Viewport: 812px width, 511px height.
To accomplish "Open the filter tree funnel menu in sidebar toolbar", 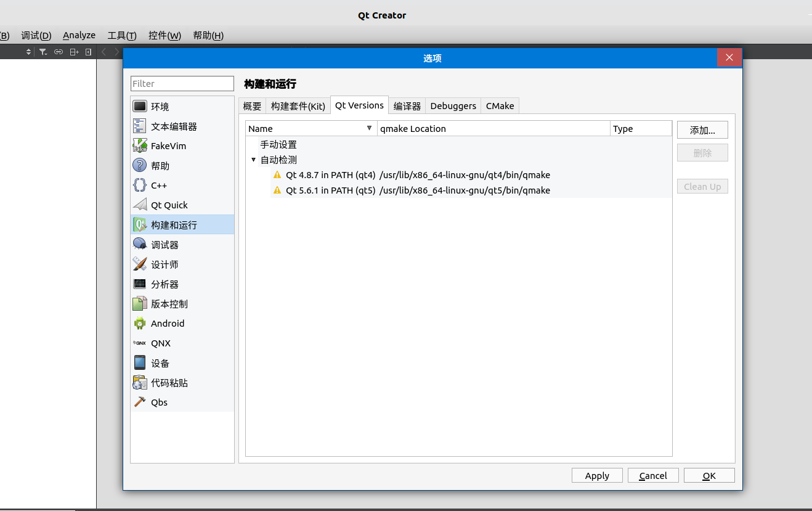I will point(43,52).
